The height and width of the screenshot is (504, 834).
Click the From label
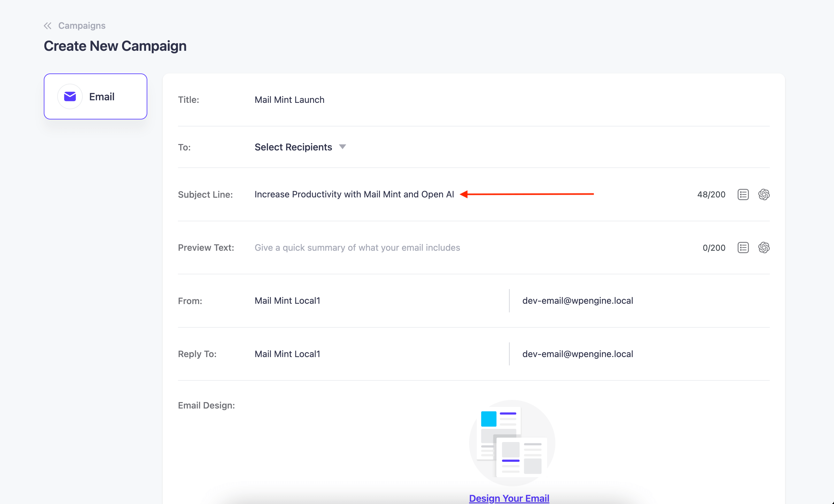(x=190, y=301)
